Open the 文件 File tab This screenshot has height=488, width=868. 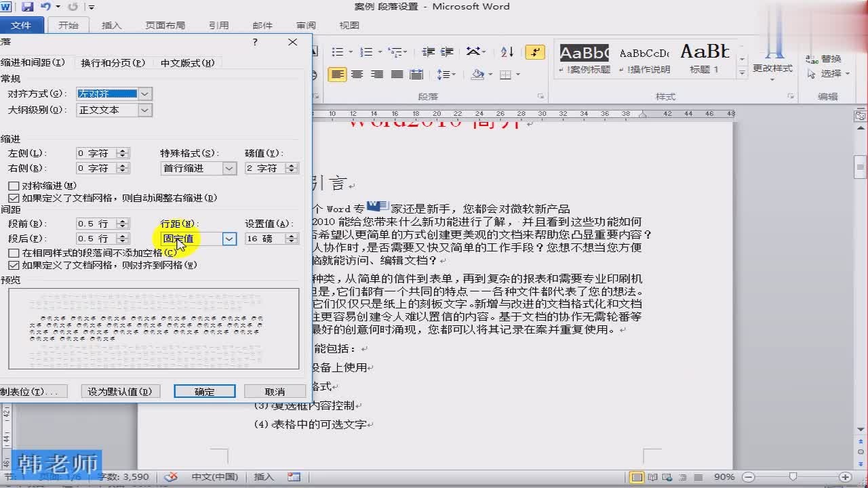pos(22,25)
